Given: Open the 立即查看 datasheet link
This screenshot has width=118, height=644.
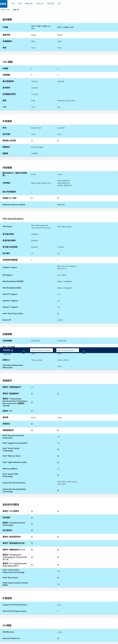Looking at the screenshot, I should click(x=34, y=154).
